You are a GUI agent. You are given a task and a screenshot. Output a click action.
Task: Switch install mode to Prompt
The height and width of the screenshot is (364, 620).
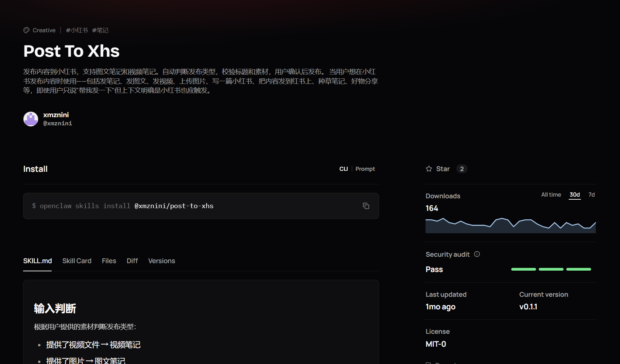(365, 169)
